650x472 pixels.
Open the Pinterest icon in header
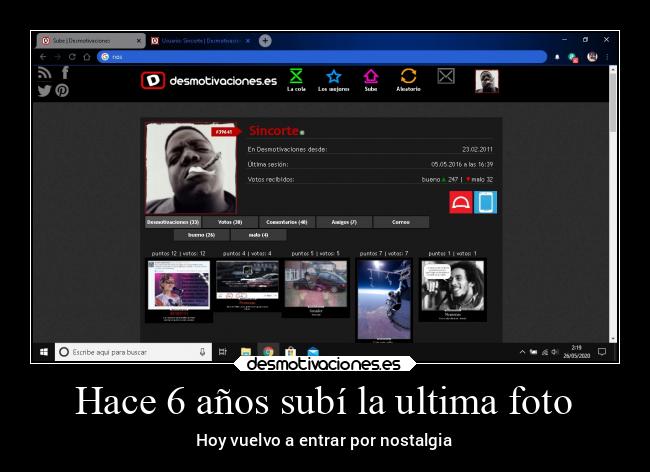[62, 90]
